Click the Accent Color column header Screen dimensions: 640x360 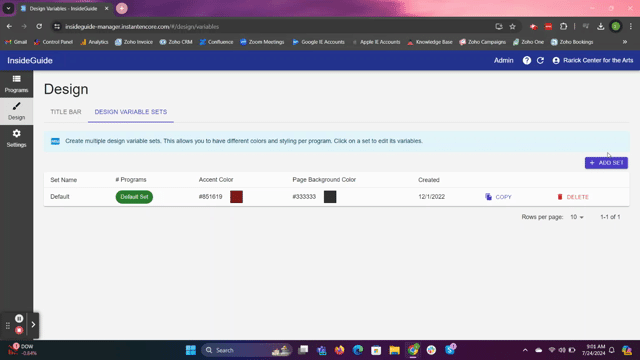pos(216,180)
